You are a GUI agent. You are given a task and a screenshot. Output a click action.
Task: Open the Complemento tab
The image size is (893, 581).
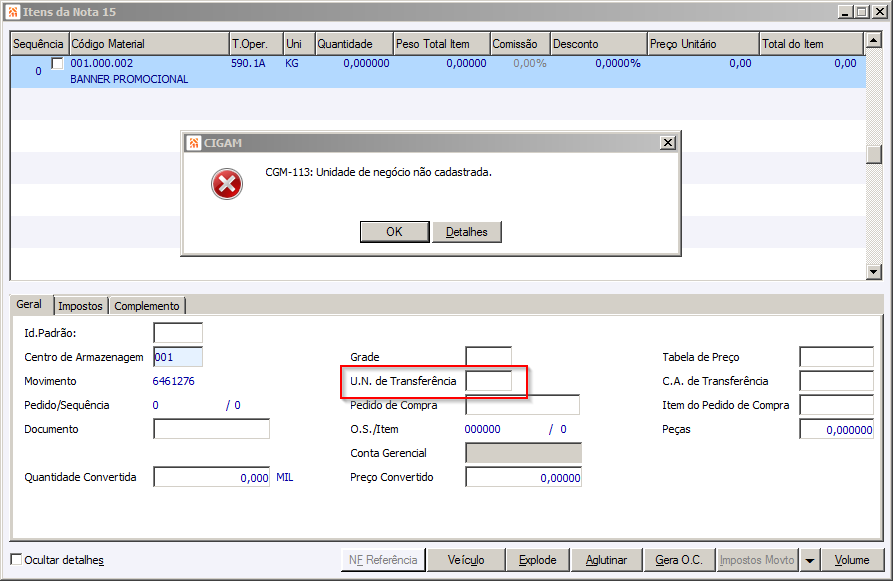point(147,306)
